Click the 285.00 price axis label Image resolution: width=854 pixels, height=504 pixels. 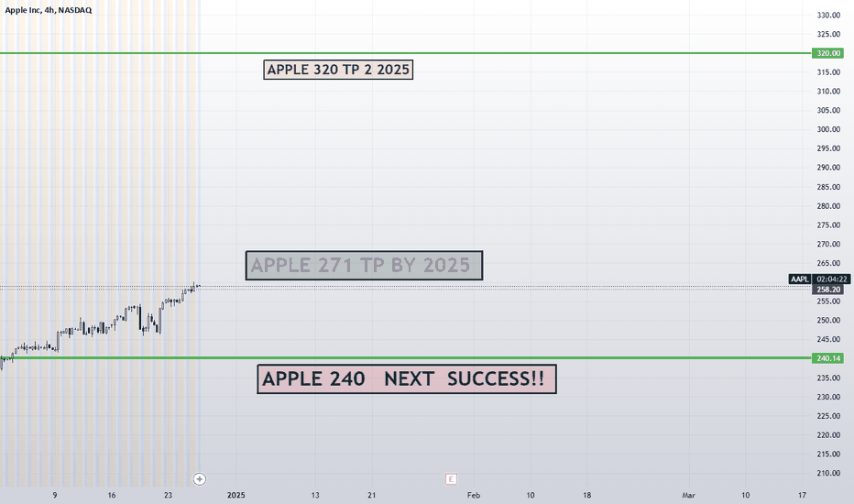pos(828,186)
